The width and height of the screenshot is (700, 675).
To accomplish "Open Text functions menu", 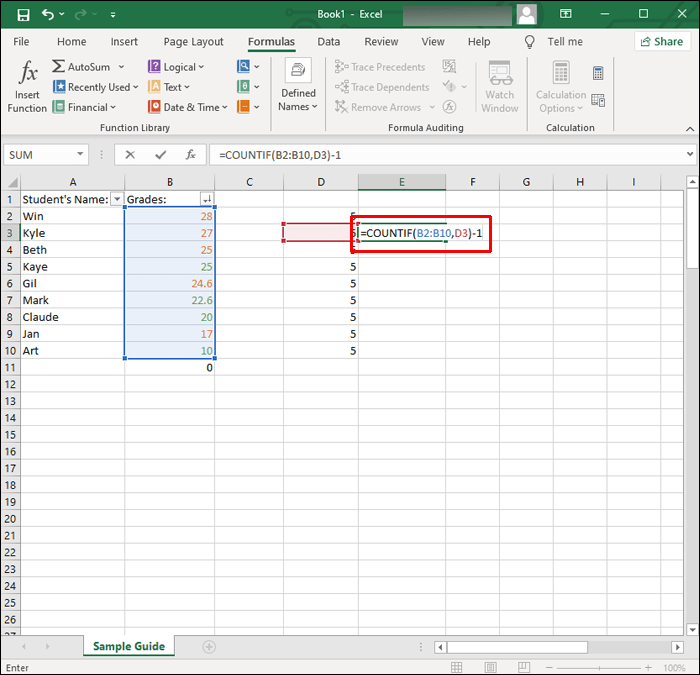I will click(x=169, y=87).
